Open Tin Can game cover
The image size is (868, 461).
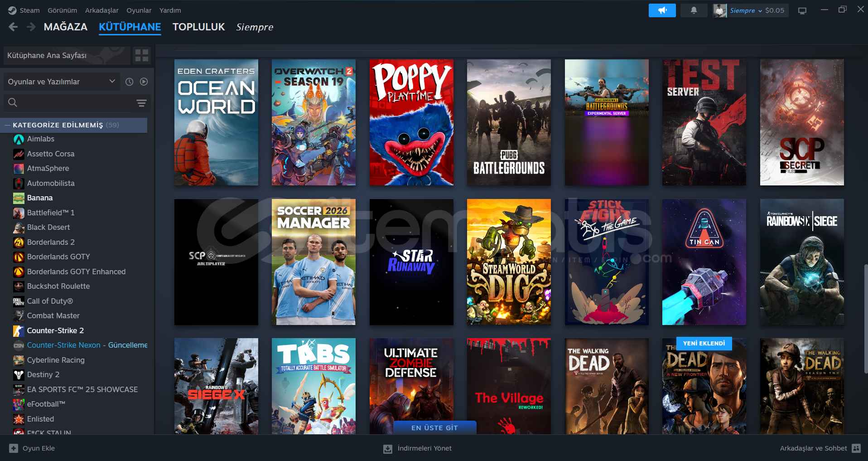pos(704,262)
